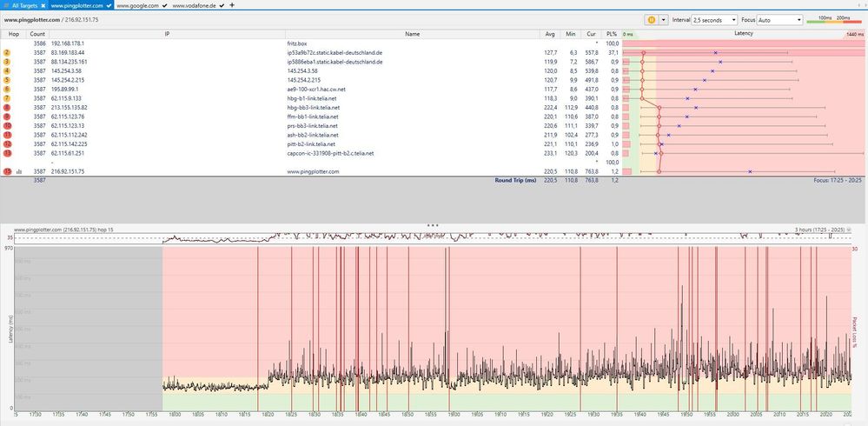Screen dimensions: 868x426
Task: Click the checkmark on the www.pingplotter.com tab
Action: click(x=109, y=5)
